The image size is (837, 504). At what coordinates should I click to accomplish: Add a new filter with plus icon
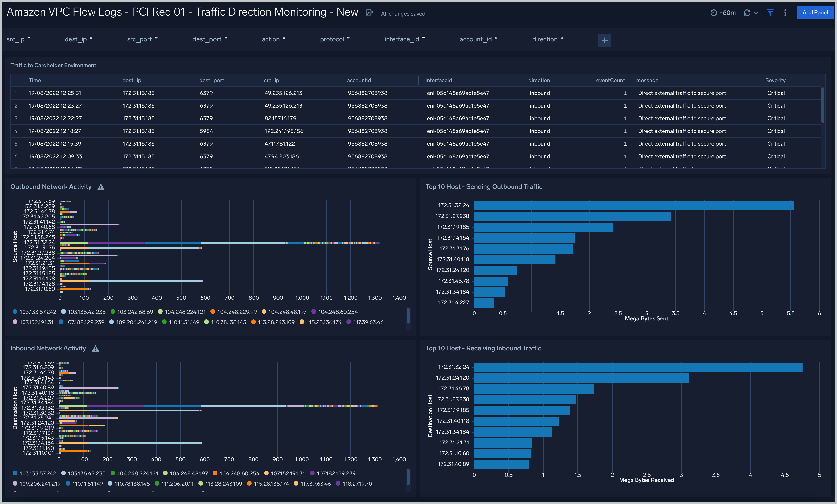(x=604, y=40)
